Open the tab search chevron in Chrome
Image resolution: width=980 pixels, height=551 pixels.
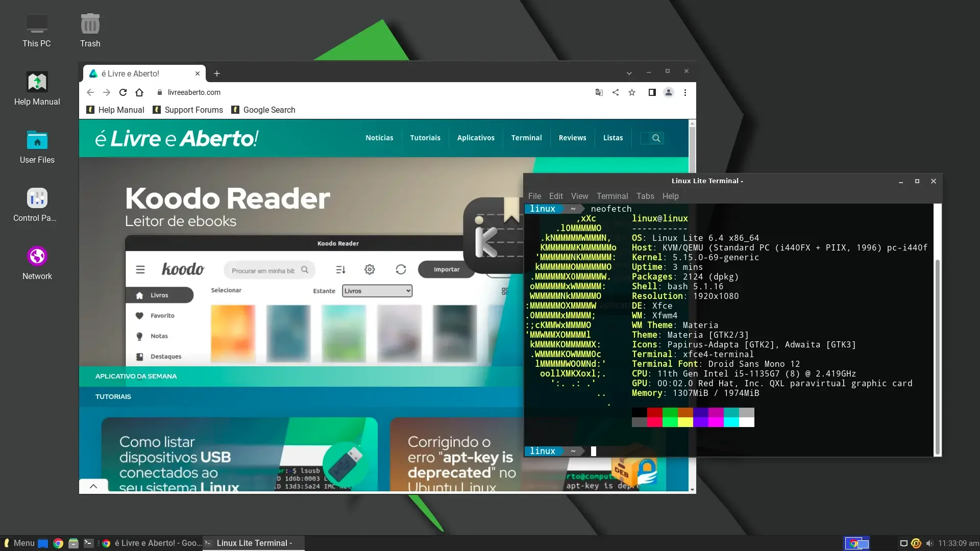[629, 73]
